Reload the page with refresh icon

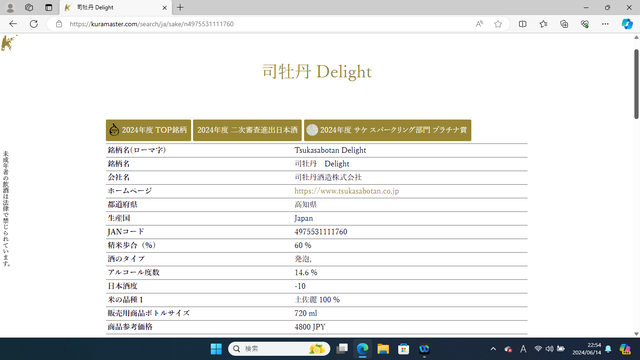point(33,24)
